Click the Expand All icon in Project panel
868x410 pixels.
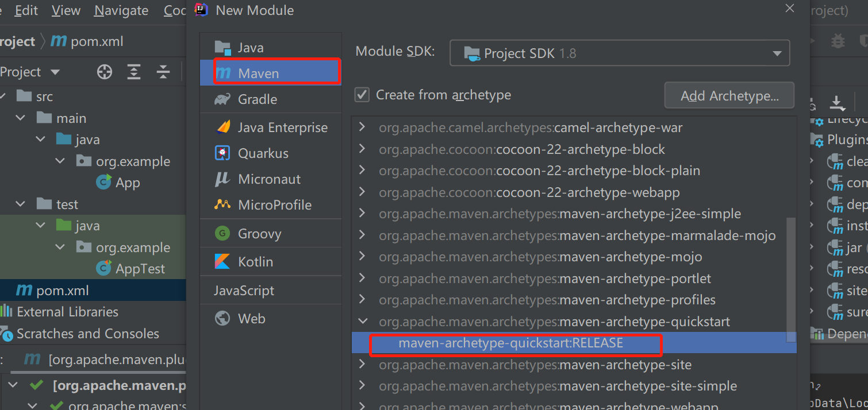[134, 72]
